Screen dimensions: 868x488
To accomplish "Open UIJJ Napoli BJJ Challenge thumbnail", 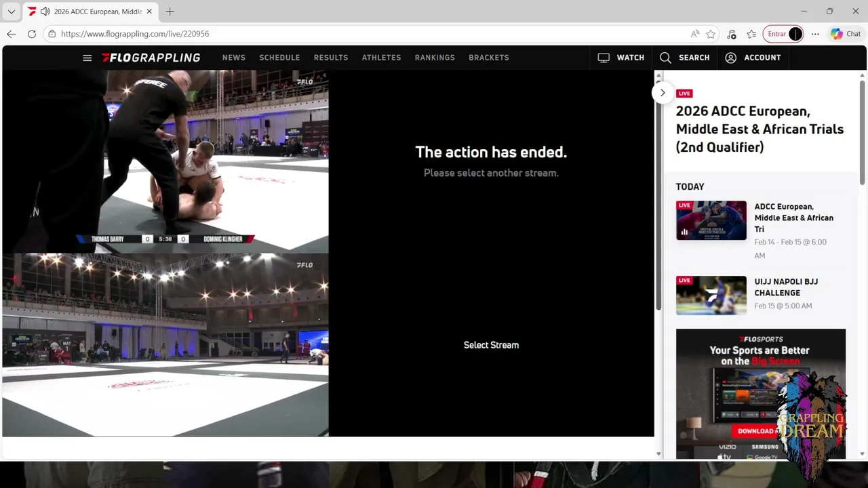I will click(x=711, y=296).
